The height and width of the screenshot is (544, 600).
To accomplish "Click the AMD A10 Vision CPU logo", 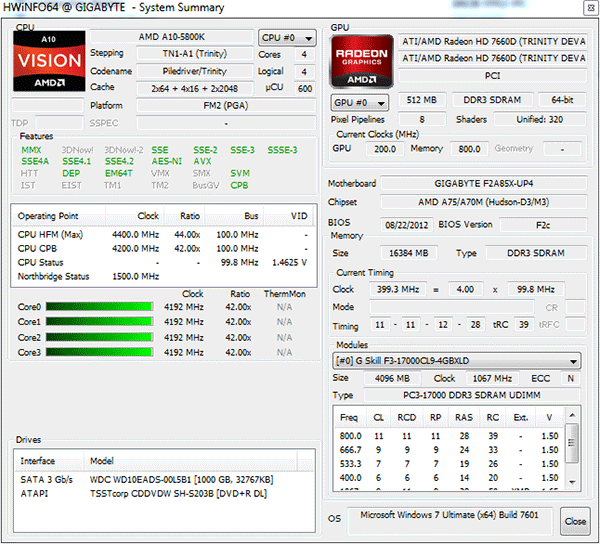I will pos(49,61).
